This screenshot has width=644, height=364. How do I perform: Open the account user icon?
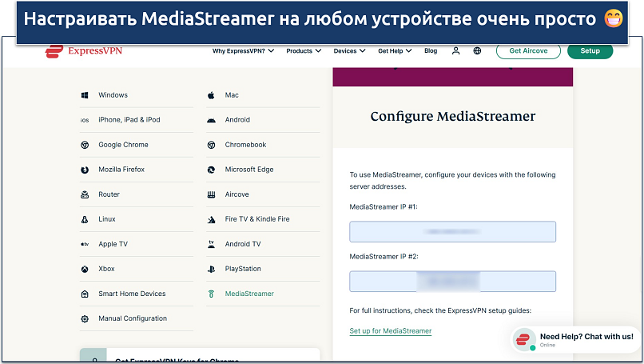[x=455, y=51]
